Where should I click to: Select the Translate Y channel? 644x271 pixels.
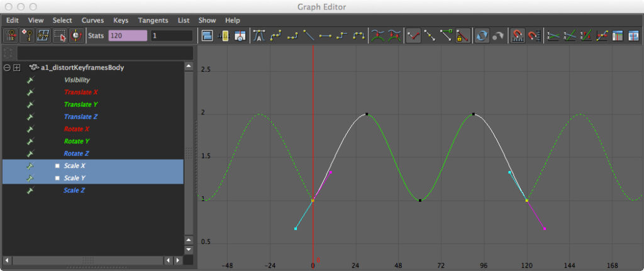80,104
